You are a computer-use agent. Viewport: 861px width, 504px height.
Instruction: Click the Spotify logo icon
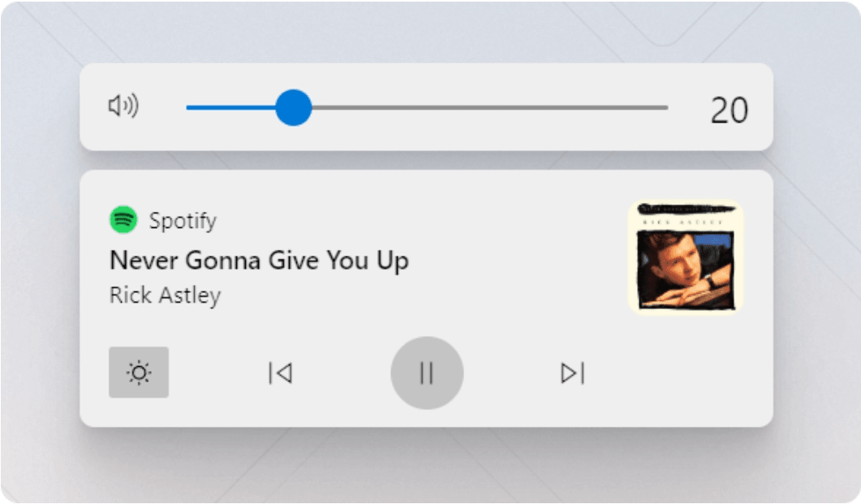point(123,220)
